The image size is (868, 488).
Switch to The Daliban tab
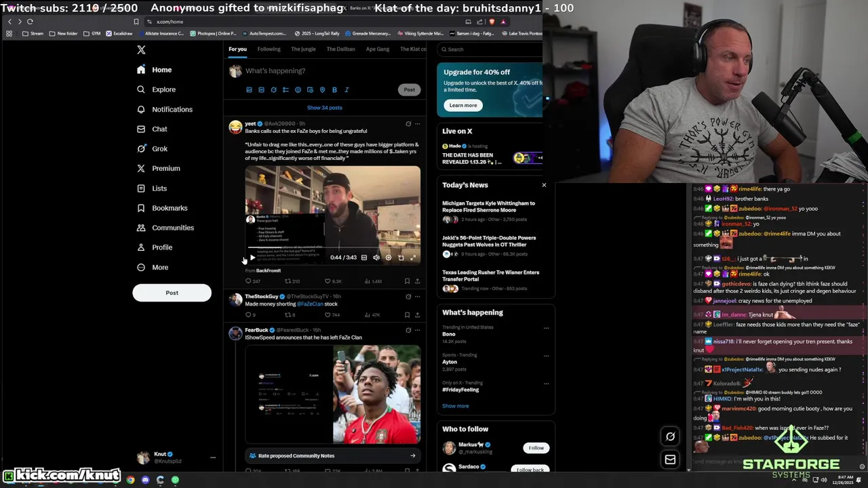coord(340,49)
